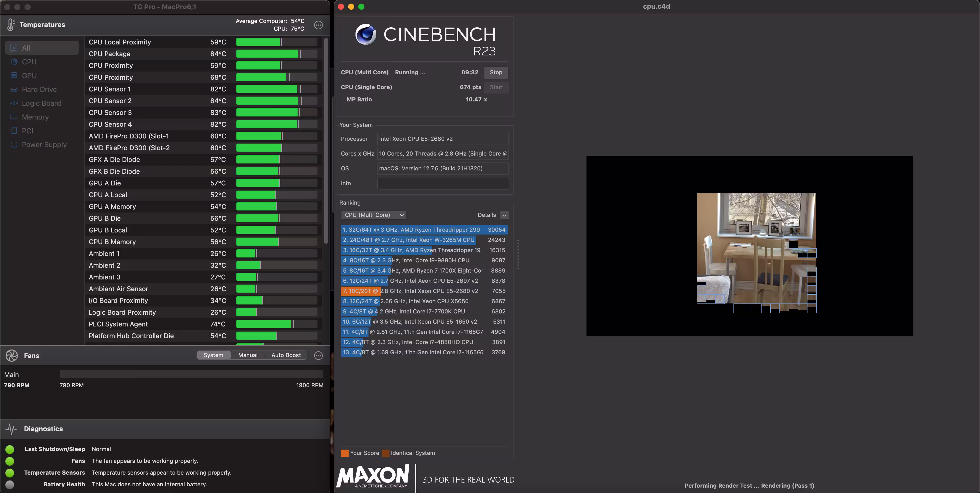Screen dimensions: 980x493
Task: Switch fan mode to Auto Boost
Action: tap(286, 355)
